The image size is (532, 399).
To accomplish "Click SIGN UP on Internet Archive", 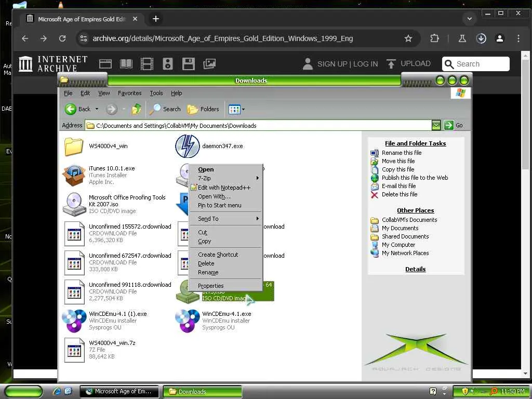I will click(x=333, y=64).
